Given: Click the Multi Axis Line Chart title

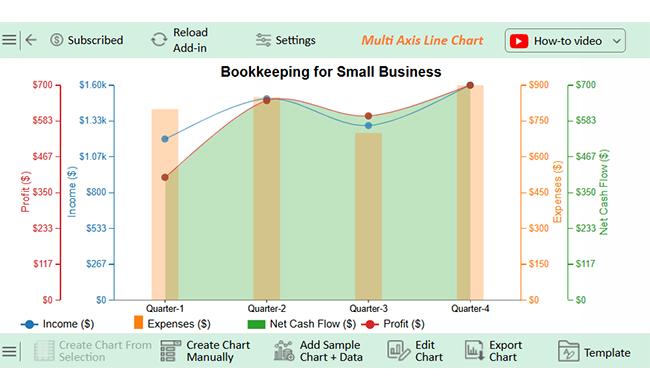Looking at the screenshot, I should pyautogui.click(x=422, y=40).
